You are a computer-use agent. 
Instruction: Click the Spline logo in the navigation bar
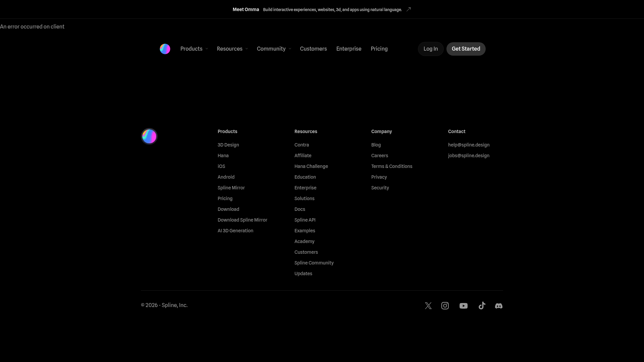coord(165,49)
